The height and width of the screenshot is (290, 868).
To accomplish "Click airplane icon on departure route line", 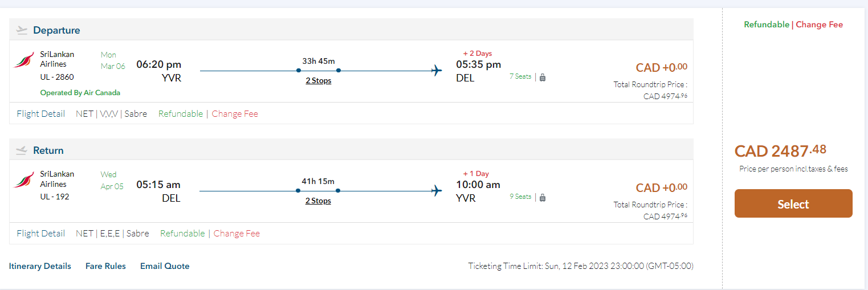I will (437, 71).
